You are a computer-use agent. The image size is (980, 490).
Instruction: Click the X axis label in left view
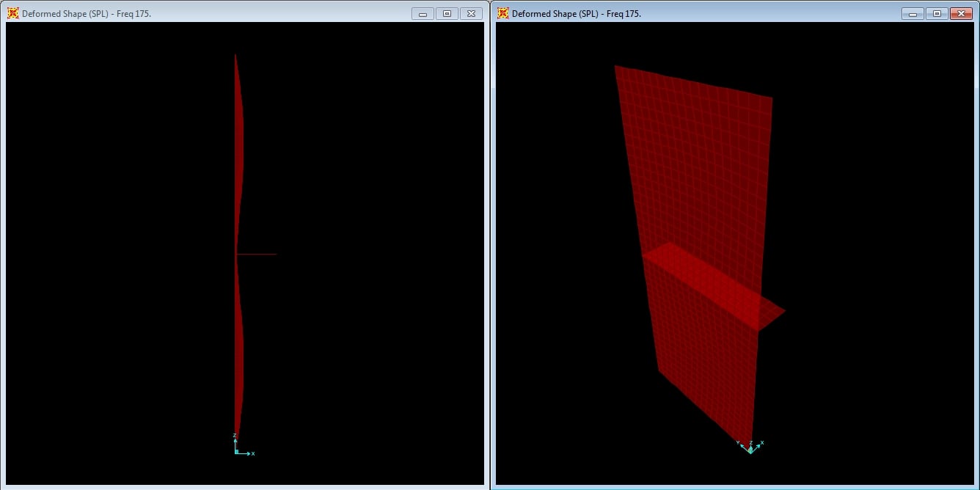point(253,454)
